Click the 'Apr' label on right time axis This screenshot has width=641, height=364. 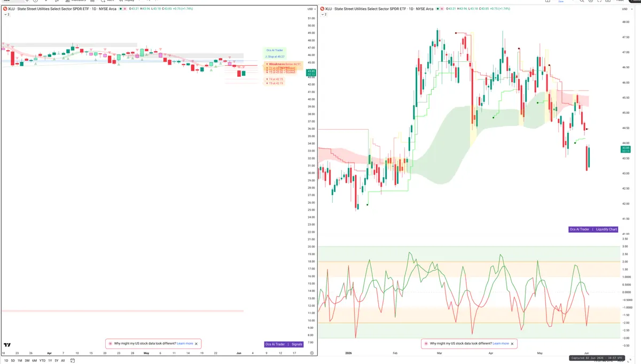(x=490, y=353)
